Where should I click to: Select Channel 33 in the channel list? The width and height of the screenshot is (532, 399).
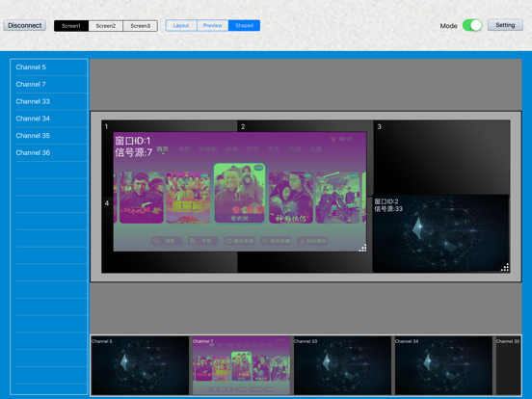(49, 101)
